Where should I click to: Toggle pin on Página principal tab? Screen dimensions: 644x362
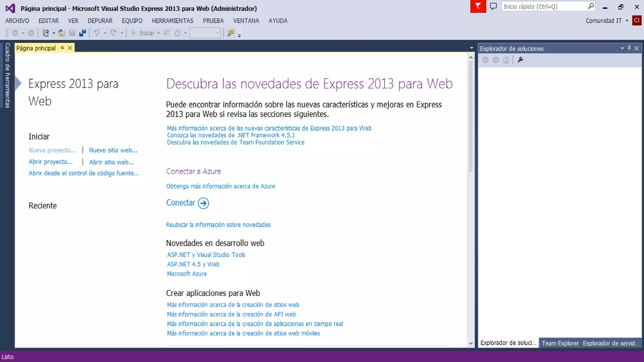pyautogui.click(x=62, y=48)
